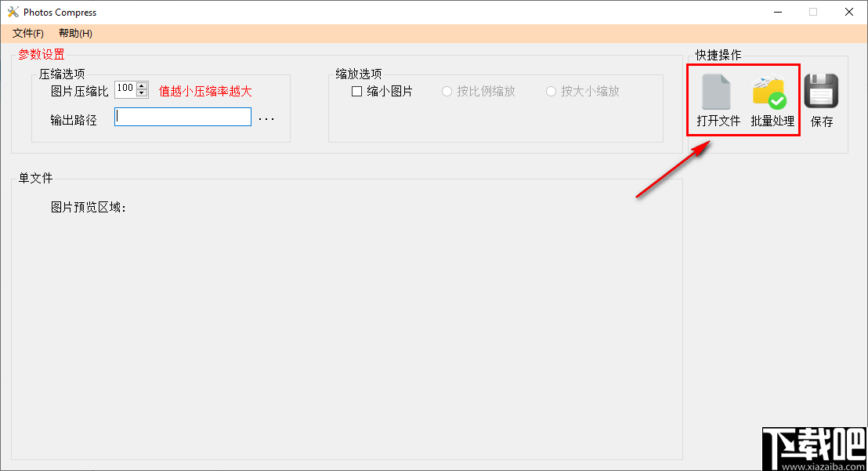Click the ... browse button beside 输出路径
This screenshot has height=471, width=868.
(x=267, y=118)
